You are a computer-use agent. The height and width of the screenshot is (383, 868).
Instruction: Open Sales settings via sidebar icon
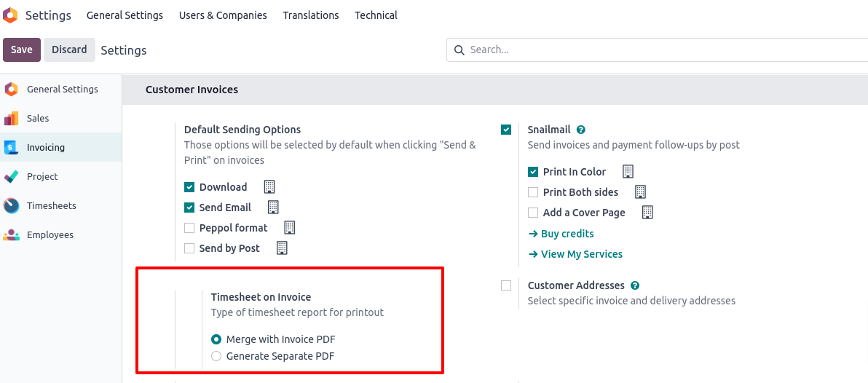[12, 119]
